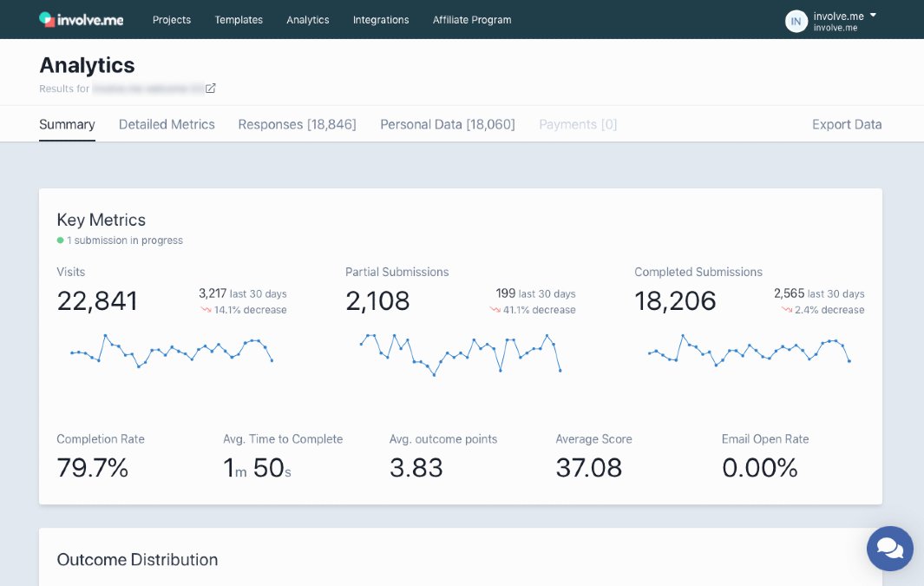The image size is (924, 586).
Task: Open the Projects menu
Action: click(172, 20)
